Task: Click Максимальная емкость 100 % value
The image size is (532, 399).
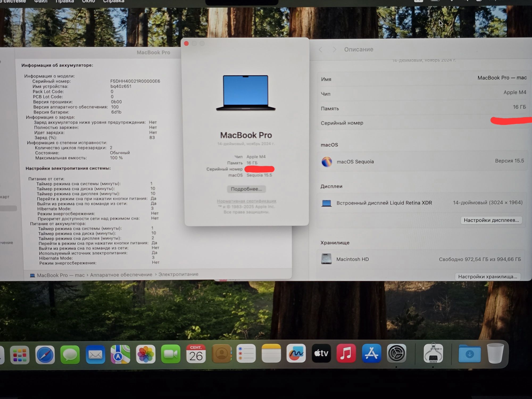Action: pyautogui.click(x=116, y=158)
